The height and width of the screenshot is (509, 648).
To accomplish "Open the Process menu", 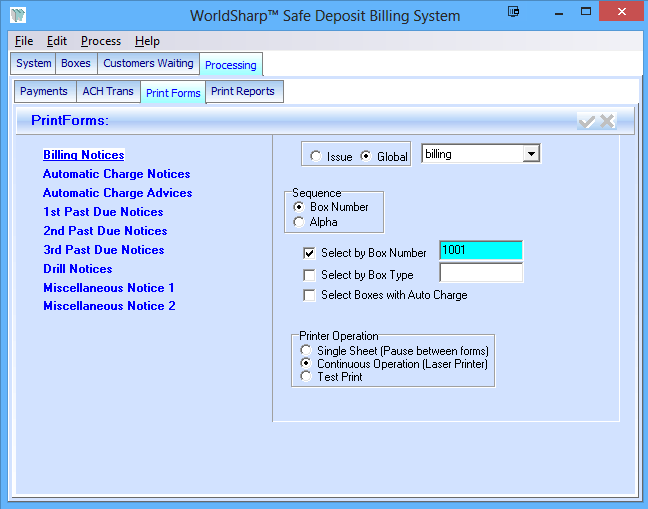I will [x=101, y=41].
